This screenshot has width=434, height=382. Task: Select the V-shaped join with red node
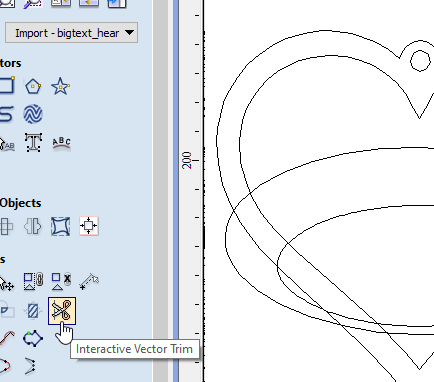30,366
